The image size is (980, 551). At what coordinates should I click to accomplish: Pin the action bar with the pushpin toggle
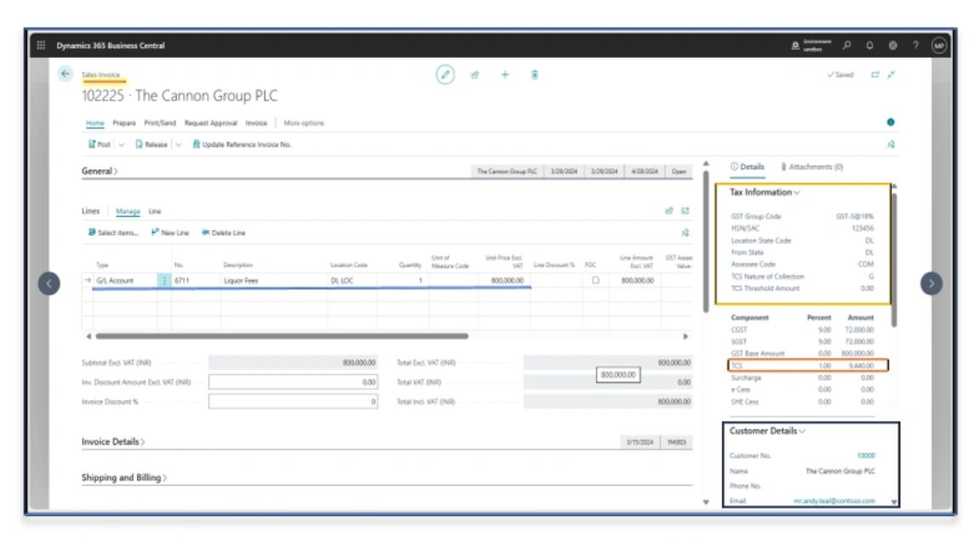tap(890, 145)
